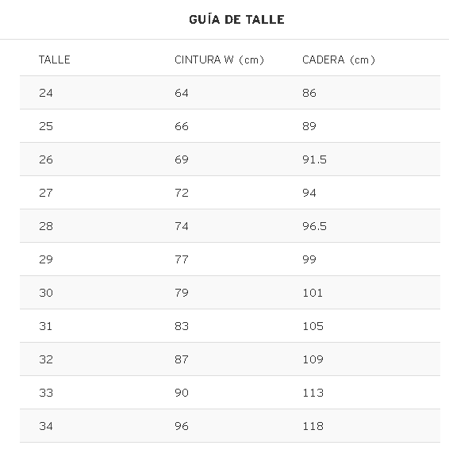
Task: Click waist value 87
Action: pos(182,359)
